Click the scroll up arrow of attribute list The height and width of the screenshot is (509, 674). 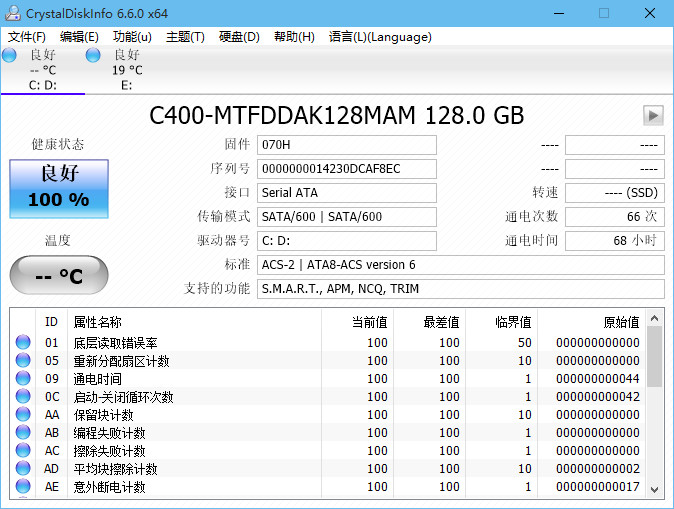pyautogui.click(x=655, y=318)
